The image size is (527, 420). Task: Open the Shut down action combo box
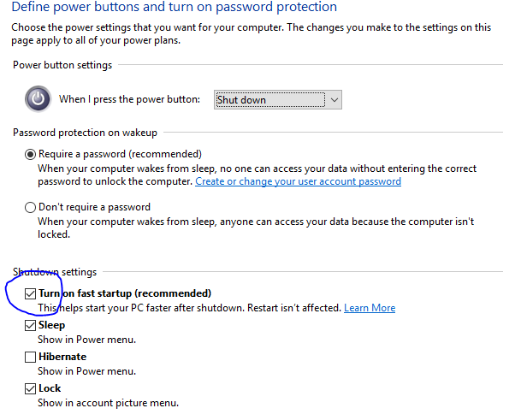277,100
